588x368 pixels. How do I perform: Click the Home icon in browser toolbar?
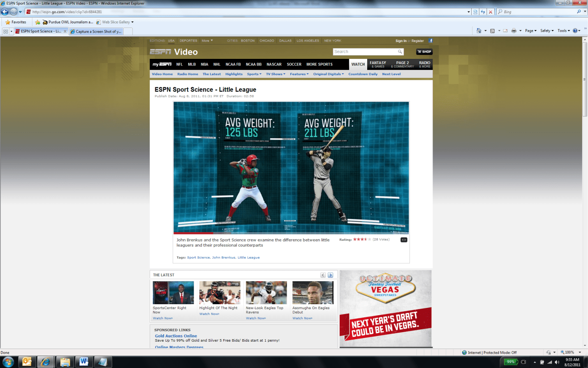479,31
